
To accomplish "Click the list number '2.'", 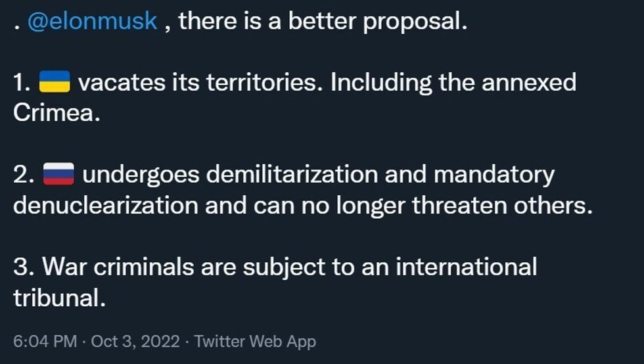I will (x=24, y=175).
